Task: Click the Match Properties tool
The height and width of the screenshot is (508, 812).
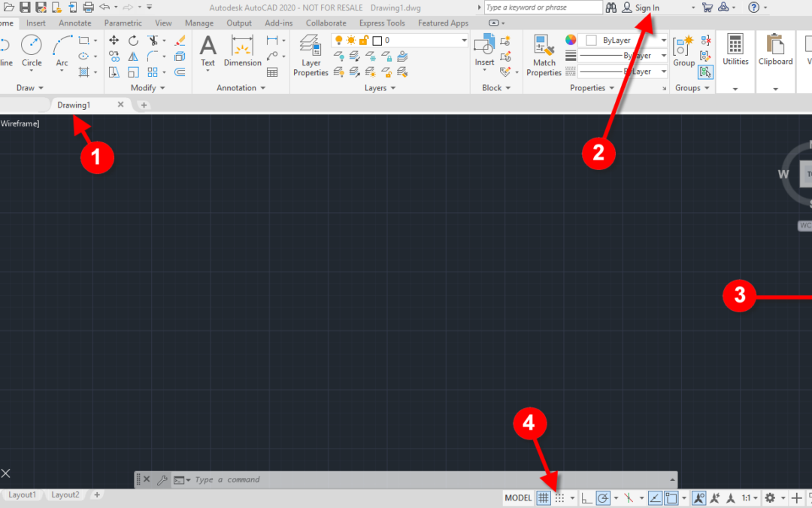Action: pos(544,55)
